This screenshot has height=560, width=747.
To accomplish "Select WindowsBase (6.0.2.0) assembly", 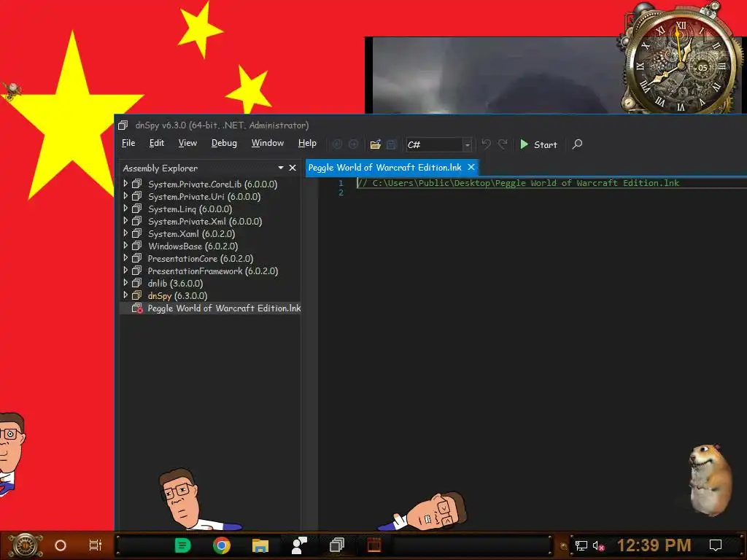I will (193, 246).
